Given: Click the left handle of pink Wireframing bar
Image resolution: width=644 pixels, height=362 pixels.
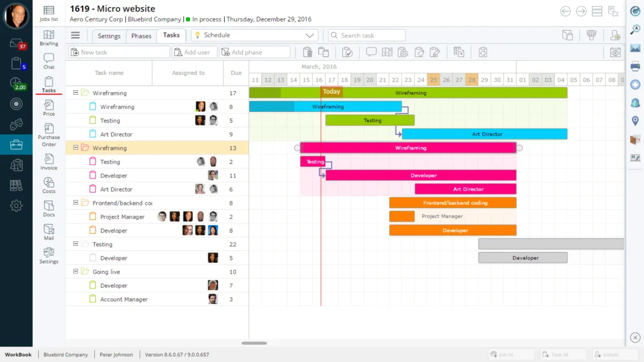Looking at the screenshot, I should (297, 148).
